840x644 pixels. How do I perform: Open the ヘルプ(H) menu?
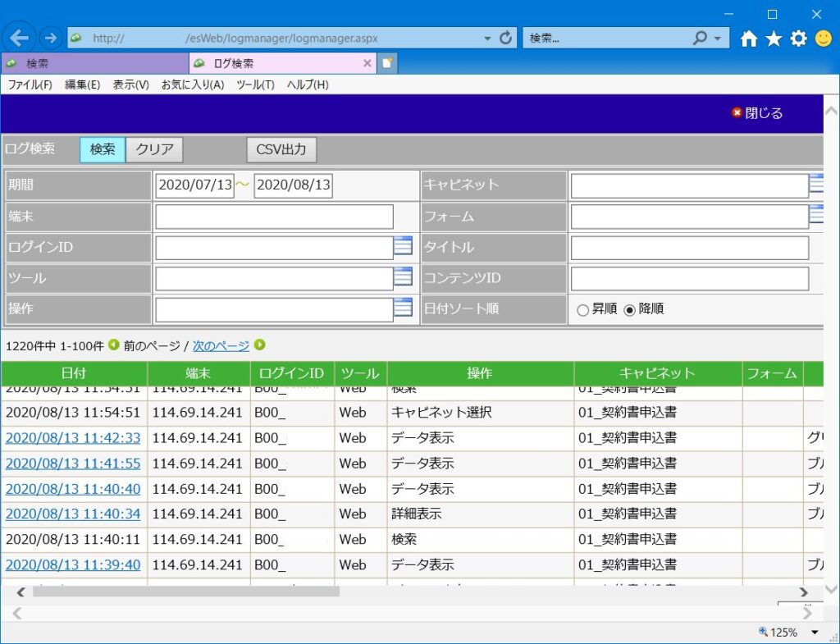click(x=308, y=84)
